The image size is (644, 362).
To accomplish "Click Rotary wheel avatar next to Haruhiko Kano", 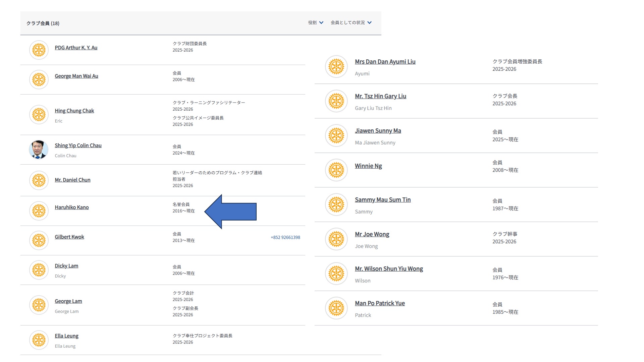I will click(x=39, y=210).
